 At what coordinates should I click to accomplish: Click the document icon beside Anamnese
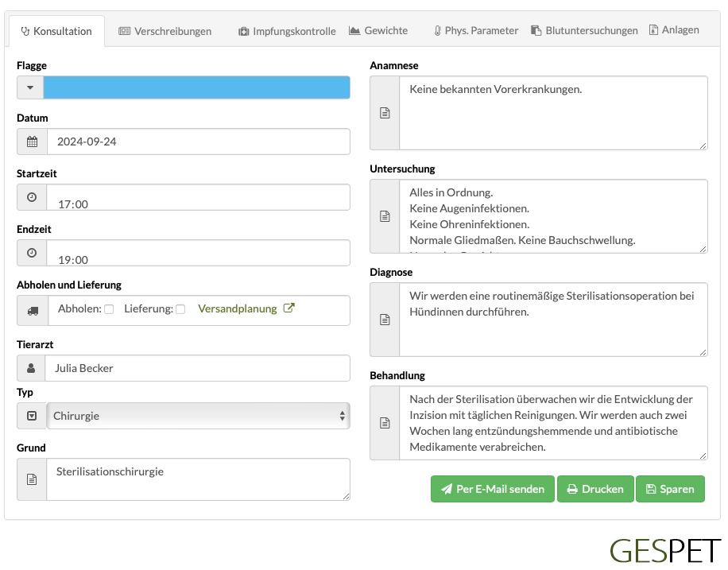click(385, 113)
